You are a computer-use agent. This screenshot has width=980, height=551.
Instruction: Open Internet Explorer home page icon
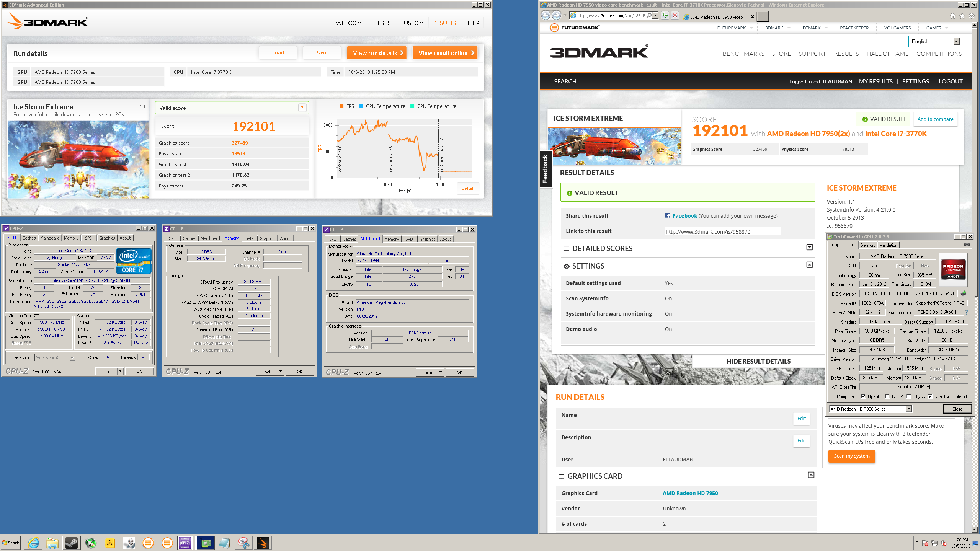[x=952, y=16]
